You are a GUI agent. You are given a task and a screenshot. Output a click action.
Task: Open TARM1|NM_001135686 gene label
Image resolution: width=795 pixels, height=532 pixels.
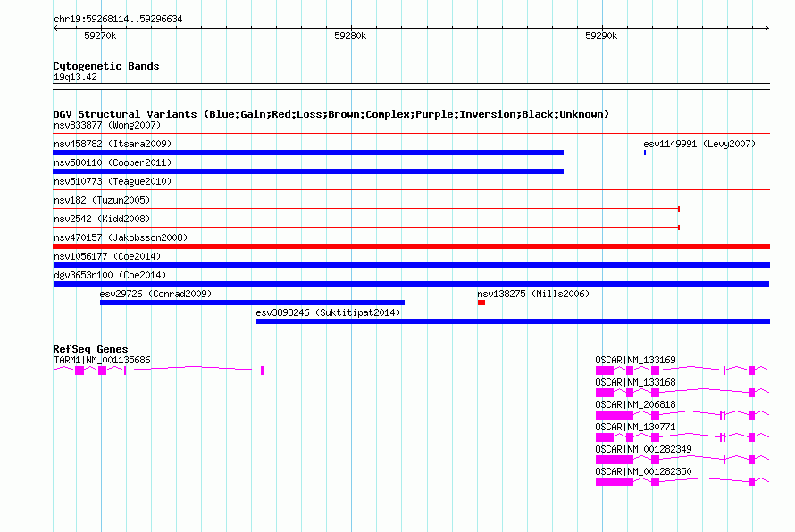point(102,361)
